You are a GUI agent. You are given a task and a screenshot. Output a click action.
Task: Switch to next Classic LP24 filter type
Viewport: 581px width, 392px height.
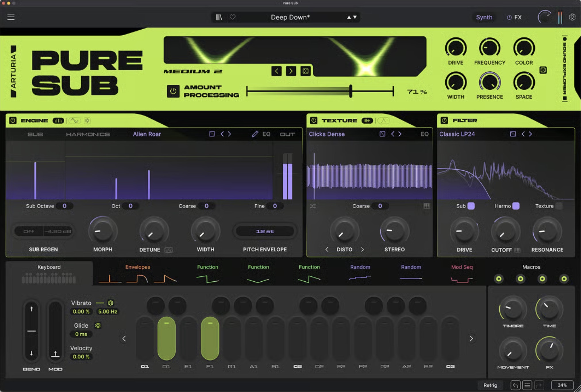tap(530, 134)
